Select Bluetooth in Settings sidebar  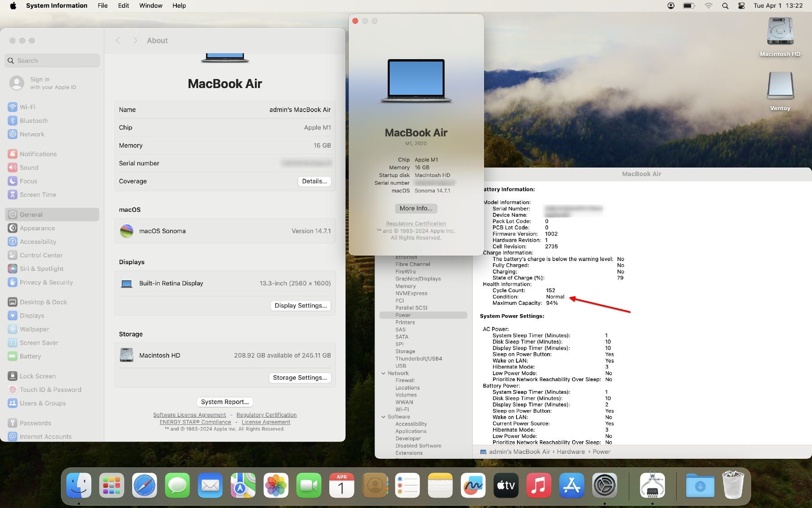pyautogui.click(x=52, y=121)
